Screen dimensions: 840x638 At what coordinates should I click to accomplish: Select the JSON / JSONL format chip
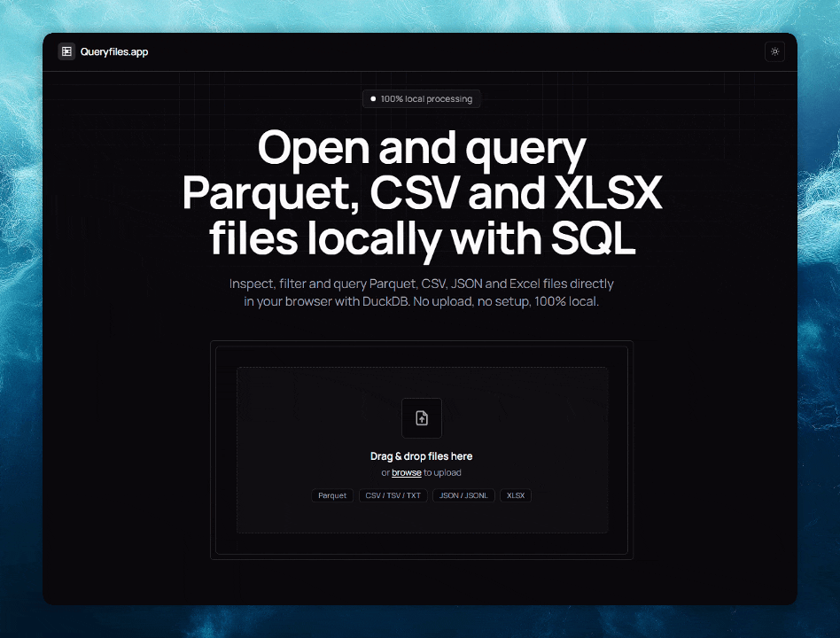[463, 495]
